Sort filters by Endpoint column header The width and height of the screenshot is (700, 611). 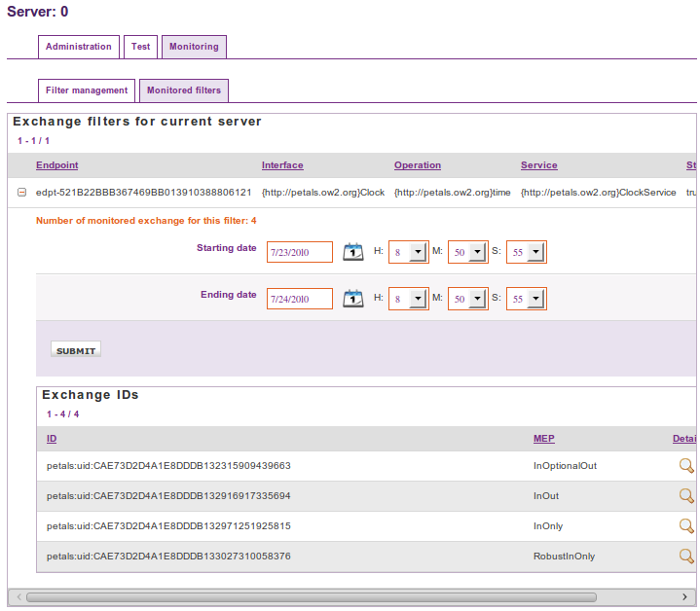57,165
